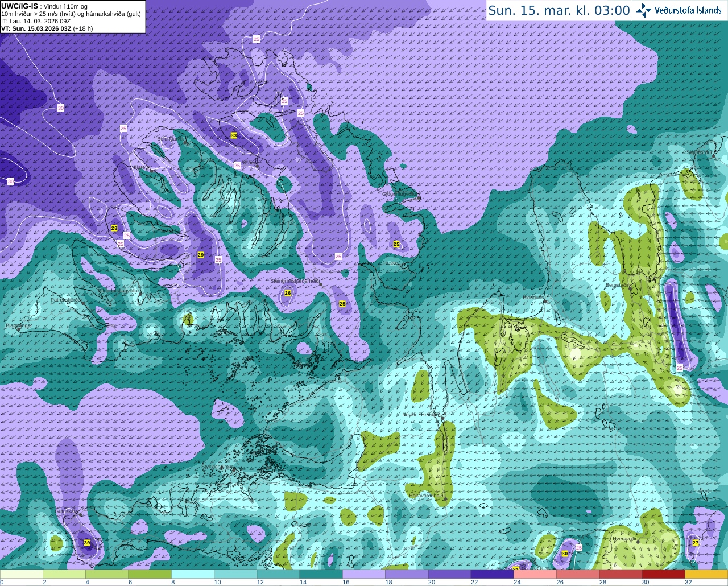Click the Holtavörðuheiði station label
Screen dimensions: 728x586
click(x=427, y=496)
